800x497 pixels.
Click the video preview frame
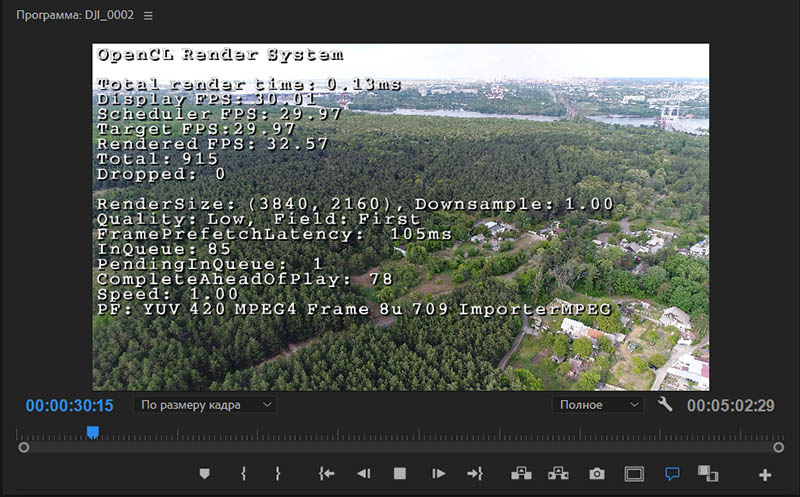401,217
